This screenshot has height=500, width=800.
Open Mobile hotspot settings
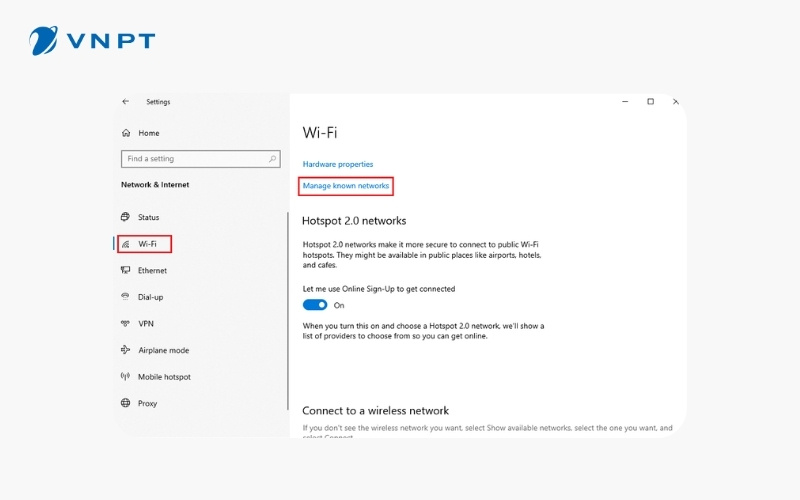pos(164,377)
